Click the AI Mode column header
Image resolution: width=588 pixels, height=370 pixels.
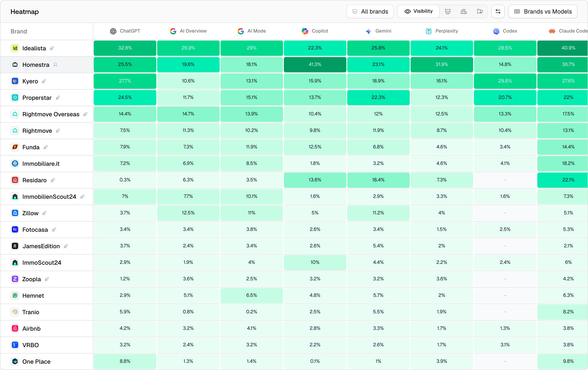252,31
